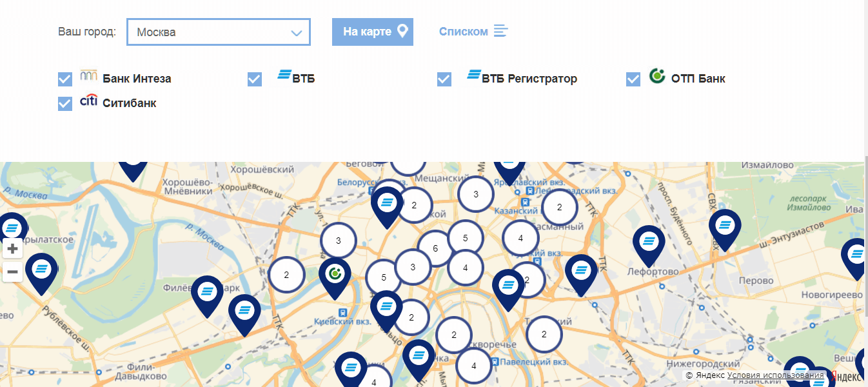The height and width of the screenshot is (387, 868).
Task: Toggle the ВТБ bank checkbox
Action: tap(255, 79)
